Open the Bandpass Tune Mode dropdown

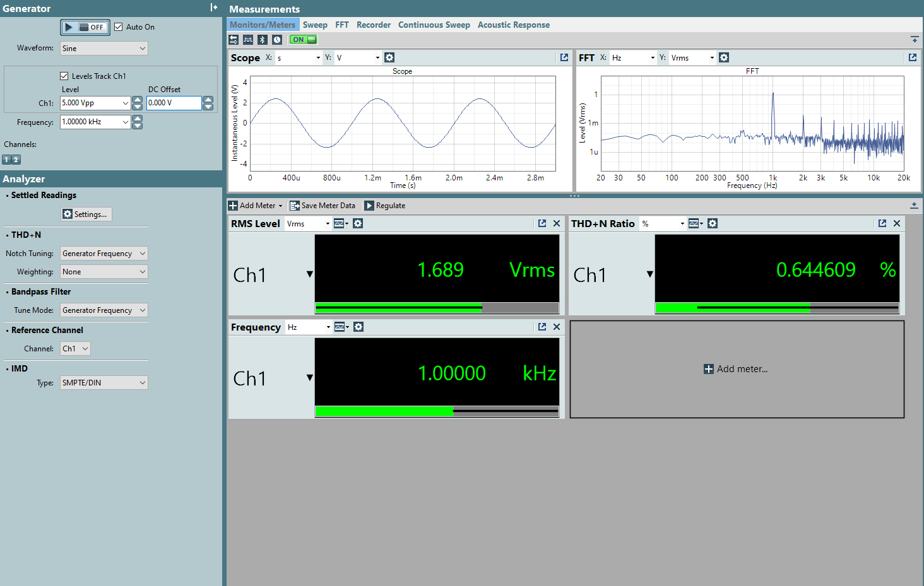pyautogui.click(x=104, y=310)
